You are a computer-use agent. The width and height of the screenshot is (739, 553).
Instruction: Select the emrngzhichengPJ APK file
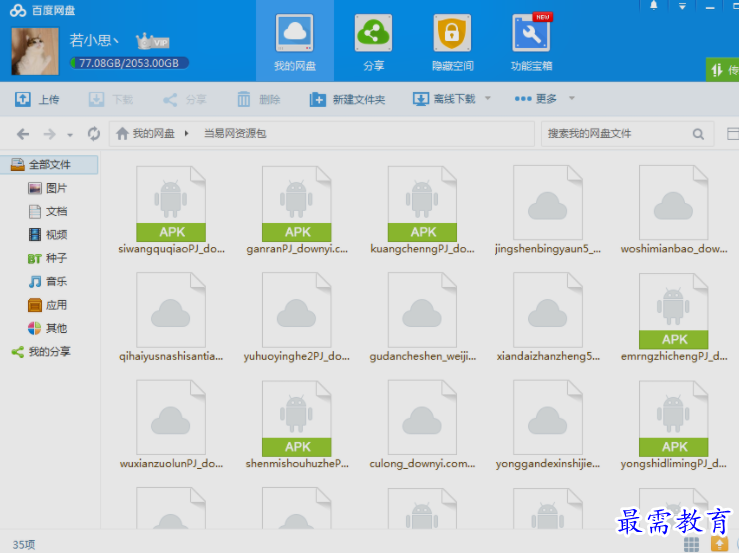coord(673,318)
